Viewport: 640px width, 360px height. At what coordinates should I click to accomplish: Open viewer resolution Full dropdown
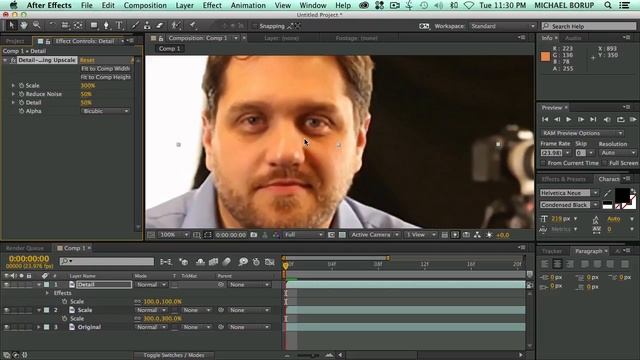tap(304, 235)
